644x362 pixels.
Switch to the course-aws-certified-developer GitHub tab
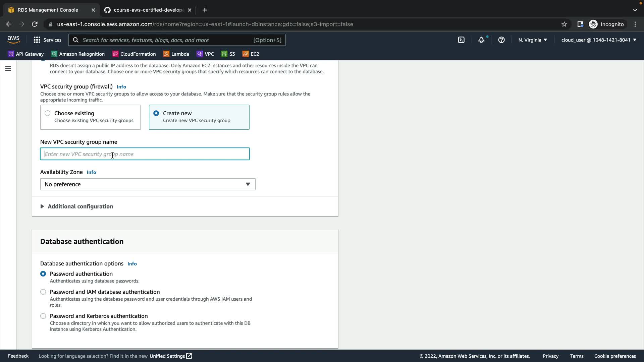pyautogui.click(x=148, y=10)
